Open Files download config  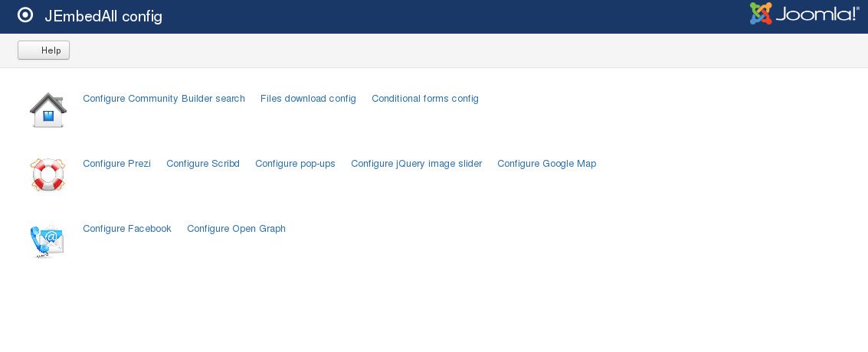coord(308,99)
